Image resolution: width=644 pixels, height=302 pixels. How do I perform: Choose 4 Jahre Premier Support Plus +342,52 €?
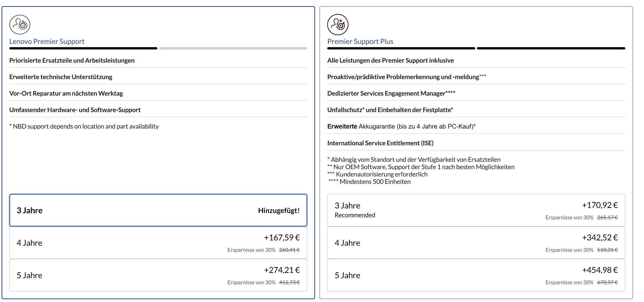476,243
